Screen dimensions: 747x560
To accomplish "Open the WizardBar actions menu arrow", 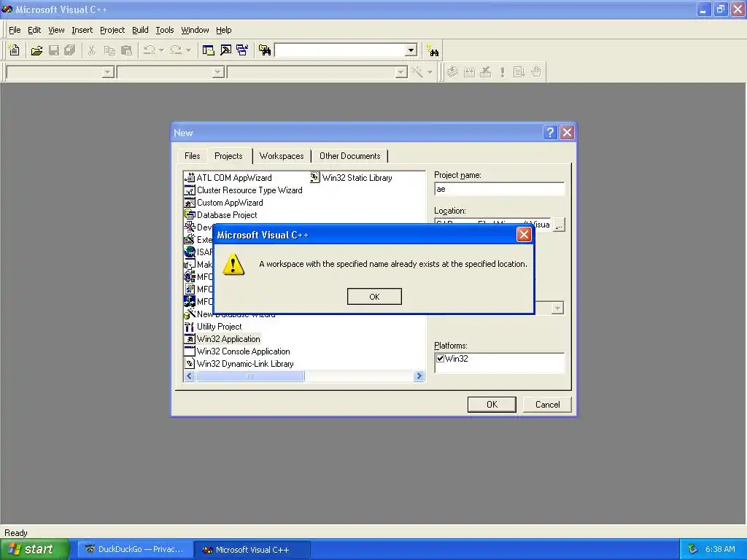I will [x=430, y=72].
